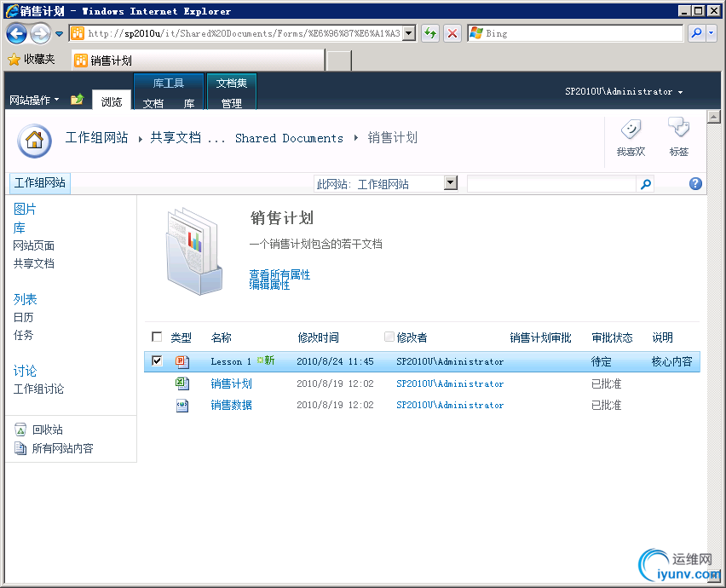Screen dimensions: 726x588
Task: Click the 所有网站内容 document icon
Action: 20,448
